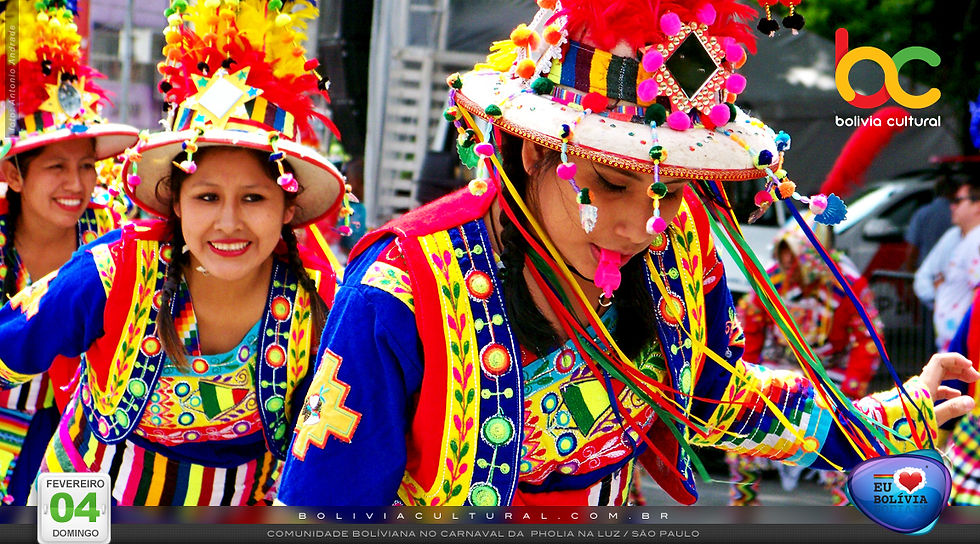The height and width of the screenshot is (544, 980).
Task: Click the Bolivia Cultural bc logo
Action: (888, 69)
